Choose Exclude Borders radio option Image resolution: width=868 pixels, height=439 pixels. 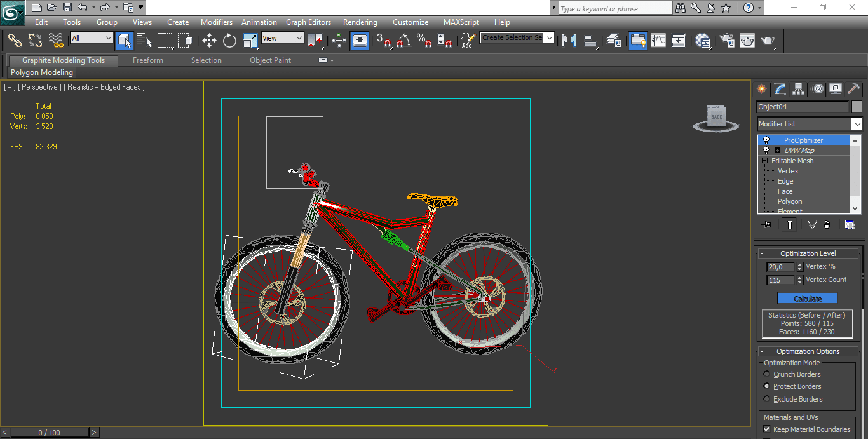(x=767, y=399)
